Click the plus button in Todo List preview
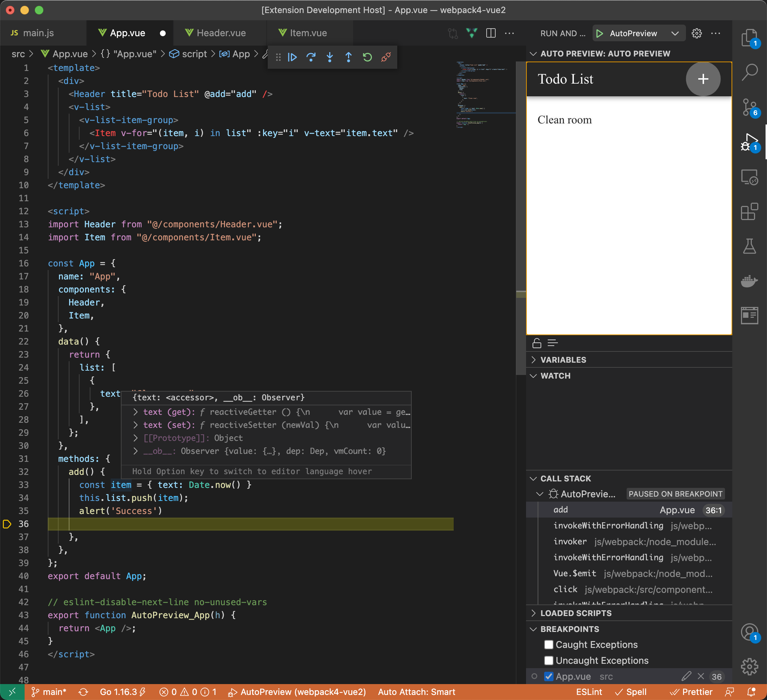The height and width of the screenshot is (700, 767). click(x=703, y=79)
